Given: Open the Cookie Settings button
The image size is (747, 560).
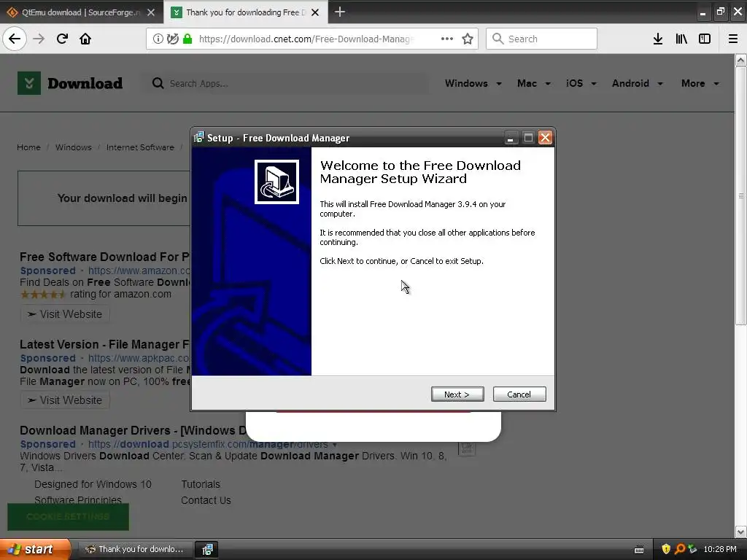Looking at the screenshot, I should tap(68, 517).
